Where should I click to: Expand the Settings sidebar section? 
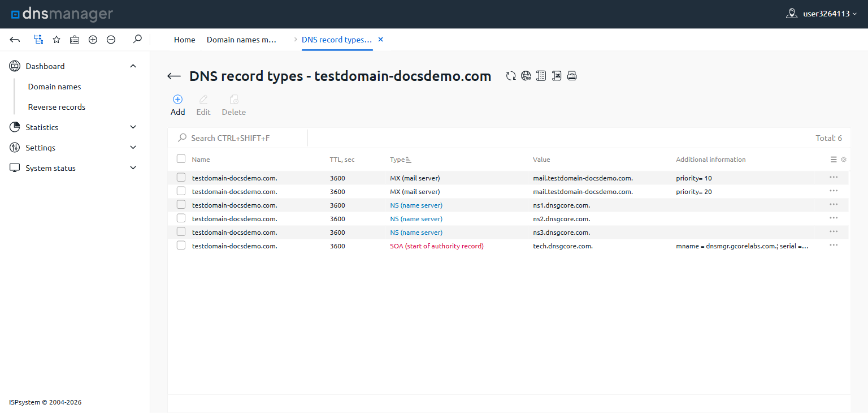(x=133, y=148)
